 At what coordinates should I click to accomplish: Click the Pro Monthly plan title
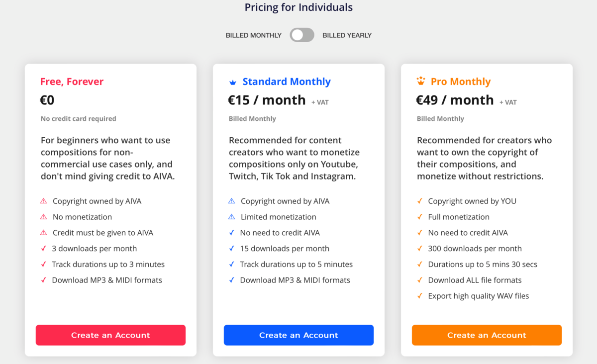(461, 82)
